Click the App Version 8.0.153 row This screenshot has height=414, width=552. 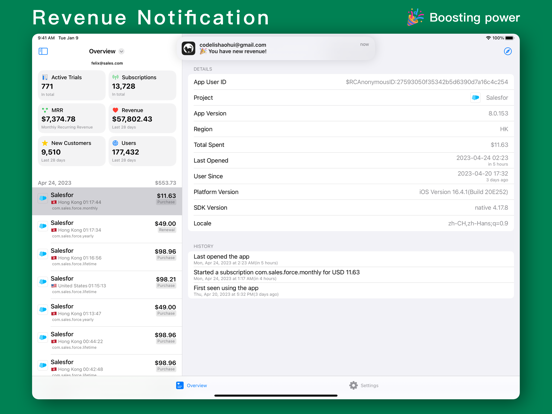[x=351, y=113]
